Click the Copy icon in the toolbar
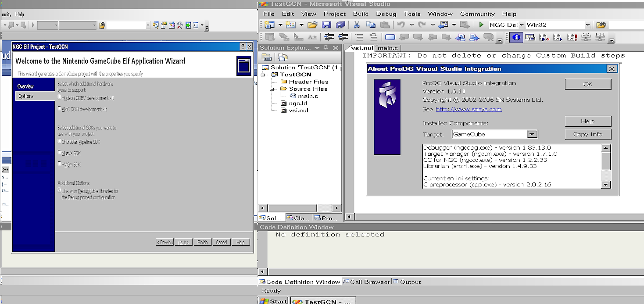Image resolution: width=644 pixels, height=304 pixels. (371, 25)
